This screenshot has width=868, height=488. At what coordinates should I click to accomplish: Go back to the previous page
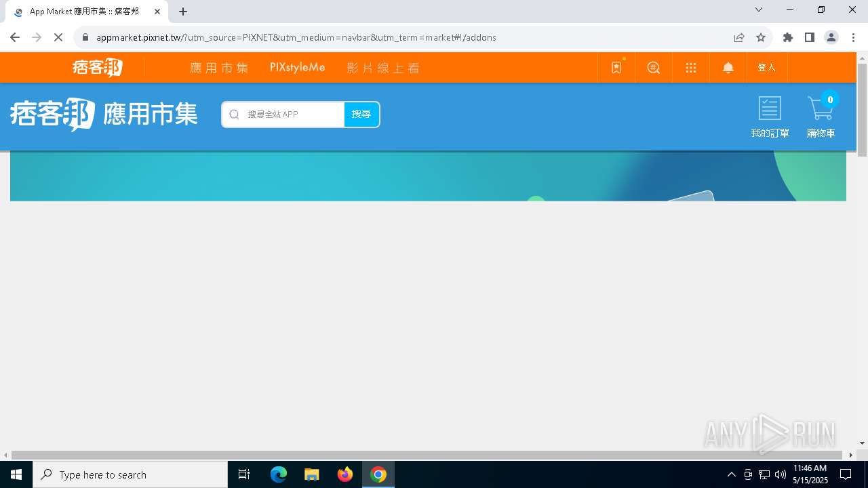pyautogui.click(x=15, y=37)
